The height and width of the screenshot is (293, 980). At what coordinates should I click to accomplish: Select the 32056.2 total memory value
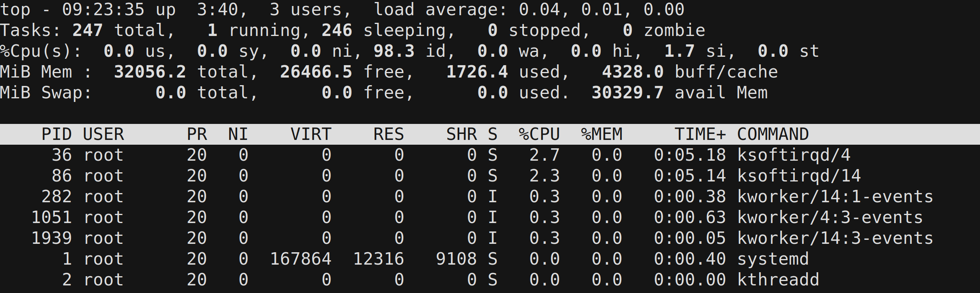point(150,72)
